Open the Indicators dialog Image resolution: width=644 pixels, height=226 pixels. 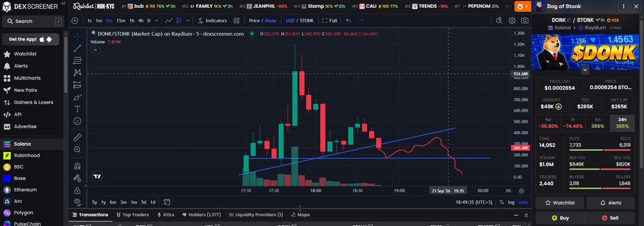point(212,20)
